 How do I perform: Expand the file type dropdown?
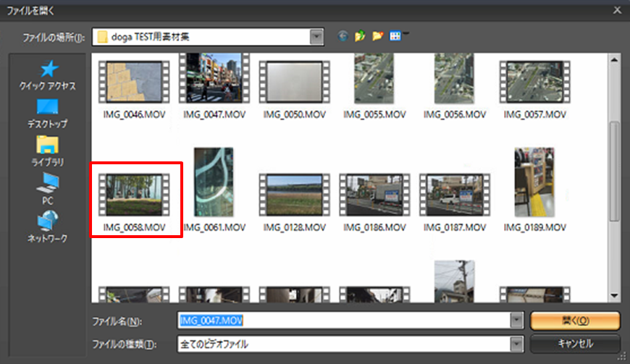(516, 344)
